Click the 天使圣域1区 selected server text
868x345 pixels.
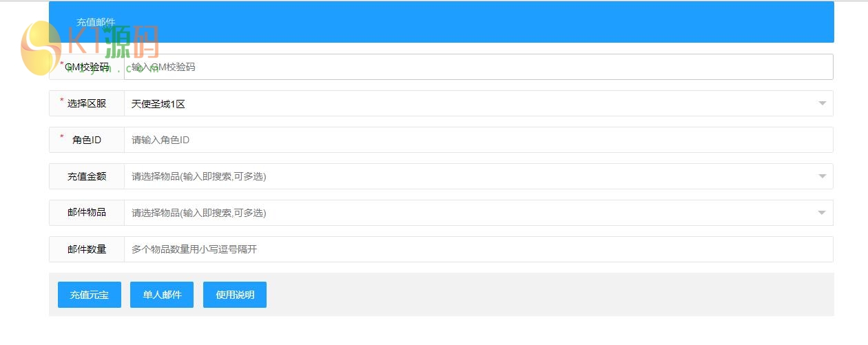(158, 104)
